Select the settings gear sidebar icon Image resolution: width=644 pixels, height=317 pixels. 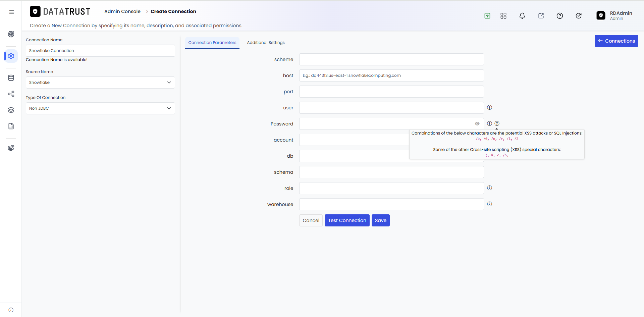[x=11, y=56]
